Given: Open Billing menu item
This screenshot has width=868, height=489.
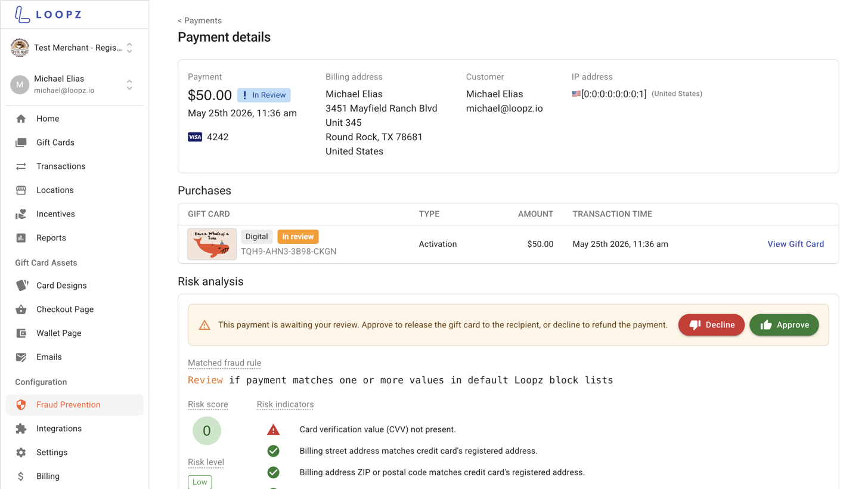Looking at the screenshot, I should click(75, 476).
